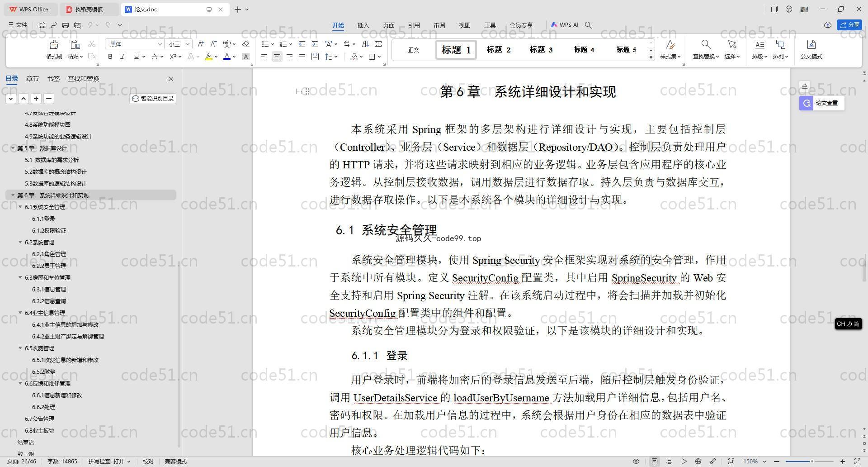
Task: Open the 插入 (Insert) ribbon tab
Action: (363, 25)
